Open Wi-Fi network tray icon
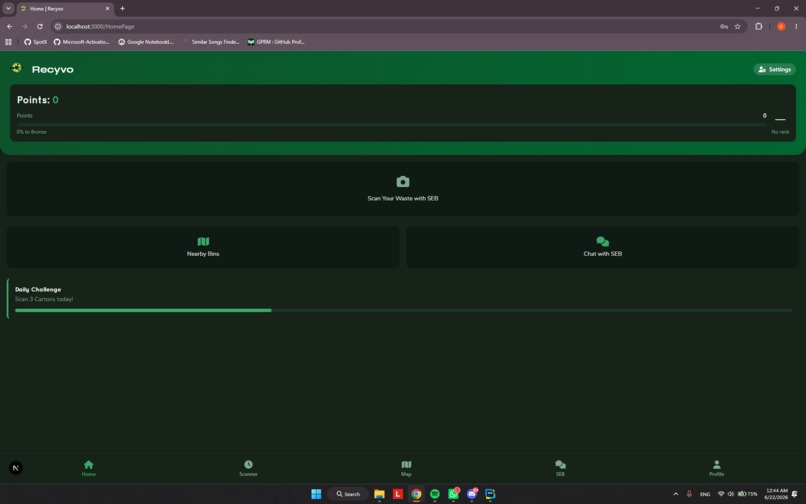This screenshot has height=504, width=806. pos(721,494)
